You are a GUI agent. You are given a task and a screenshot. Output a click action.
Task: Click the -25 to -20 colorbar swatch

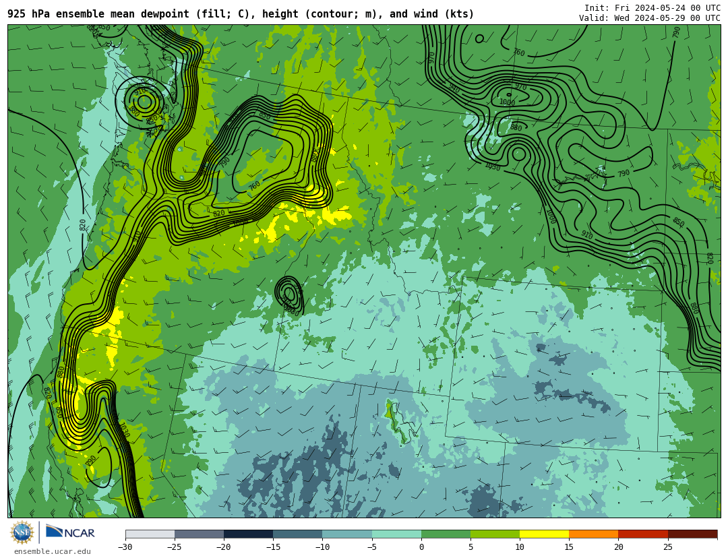(x=199, y=534)
